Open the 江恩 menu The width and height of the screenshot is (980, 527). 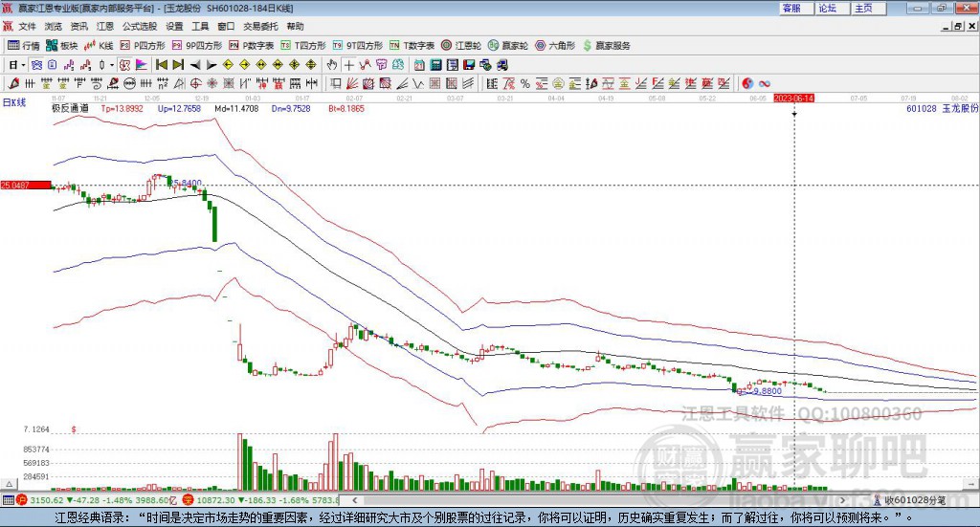tap(105, 26)
